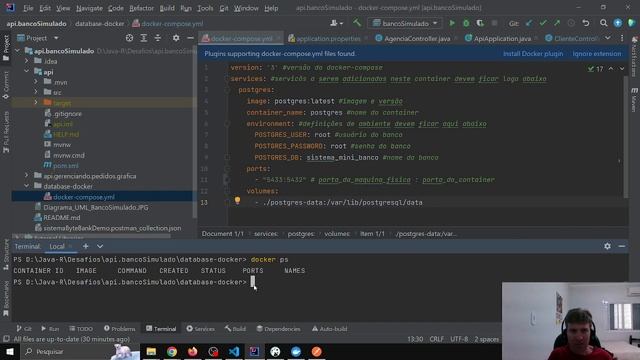Open the bancoSimulado run configuration dropdown
Image resolution: width=640 pixels, height=360 pixels.
[405, 23]
